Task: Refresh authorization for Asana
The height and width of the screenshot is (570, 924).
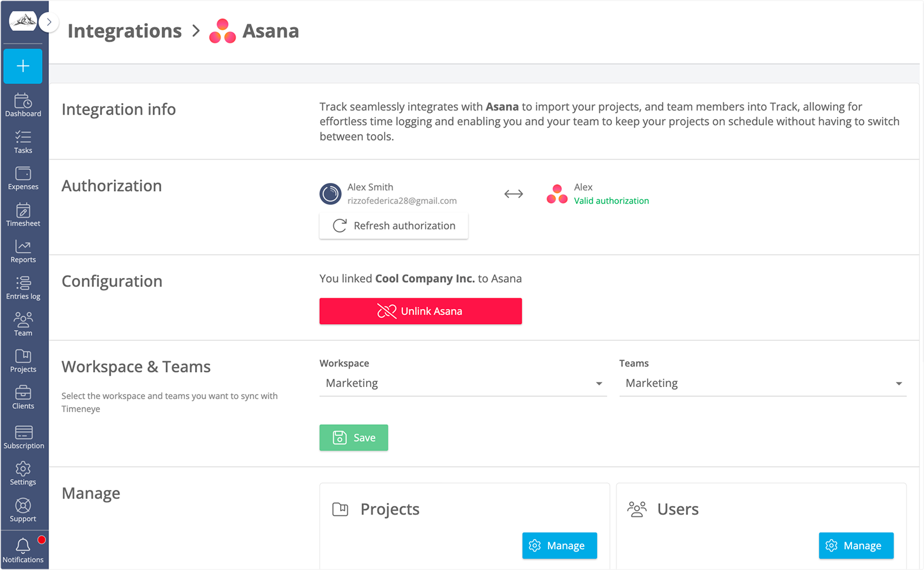Action: 394,226
